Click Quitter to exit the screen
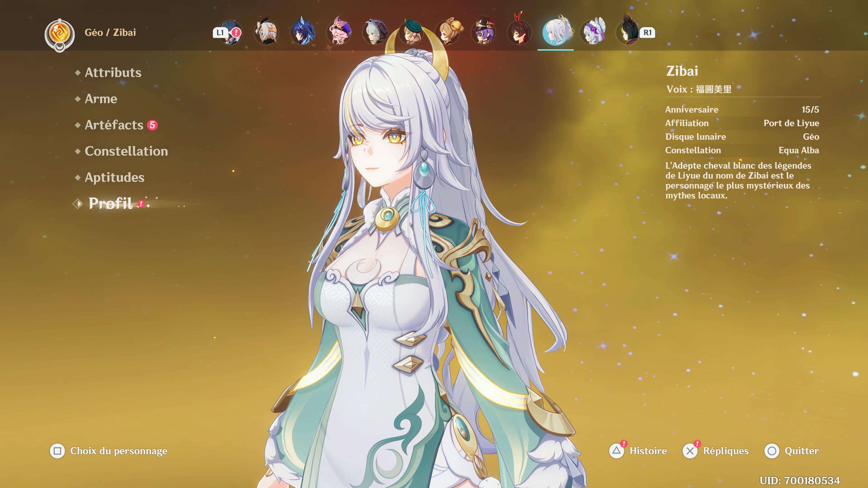This screenshot has height=488, width=868. pos(792,451)
